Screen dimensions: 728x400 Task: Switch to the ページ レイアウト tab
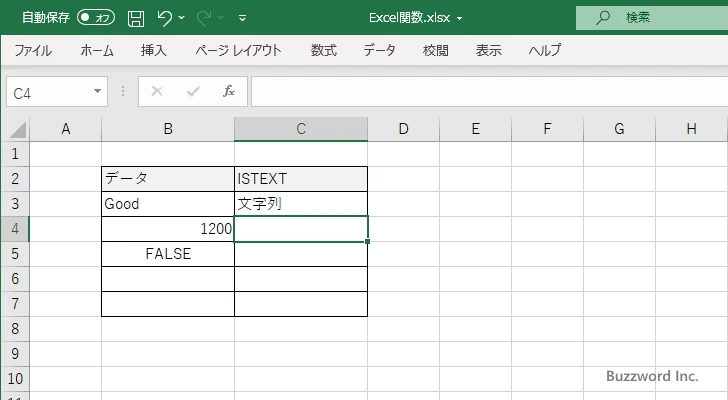[x=238, y=50]
